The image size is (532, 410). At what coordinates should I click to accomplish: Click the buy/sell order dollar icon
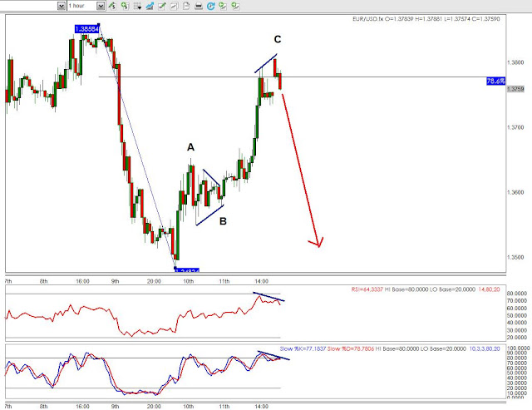(112, 6)
